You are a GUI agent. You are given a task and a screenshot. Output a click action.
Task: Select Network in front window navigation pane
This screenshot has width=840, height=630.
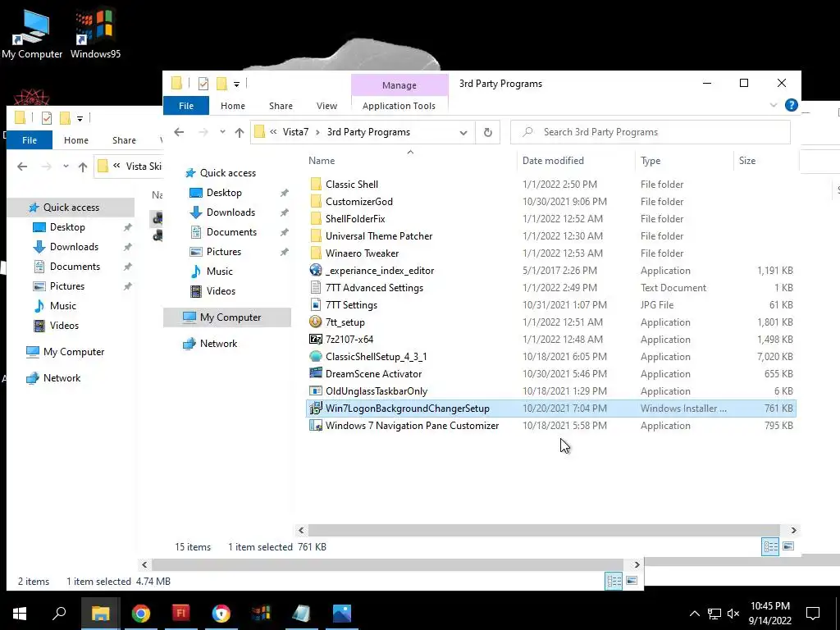pos(218,344)
